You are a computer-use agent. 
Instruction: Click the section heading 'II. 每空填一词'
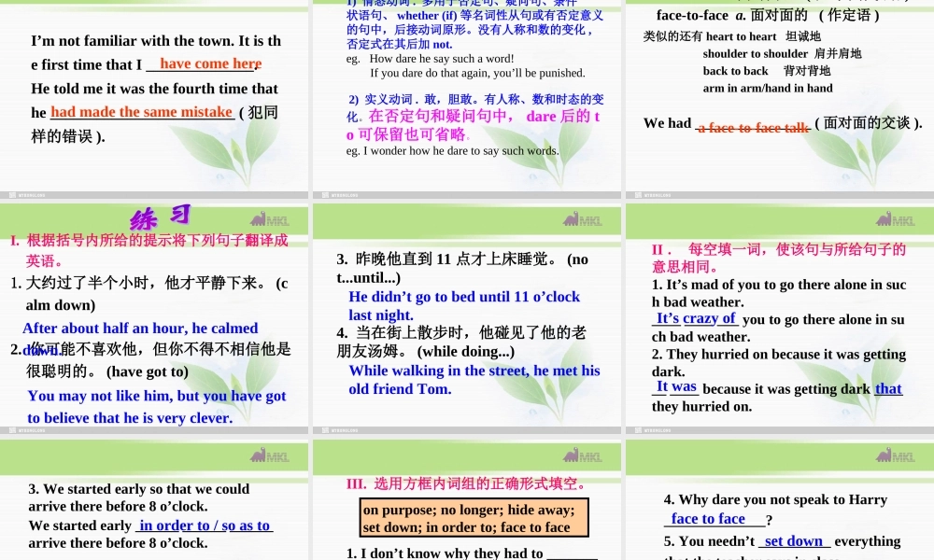click(x=775, y=249)
